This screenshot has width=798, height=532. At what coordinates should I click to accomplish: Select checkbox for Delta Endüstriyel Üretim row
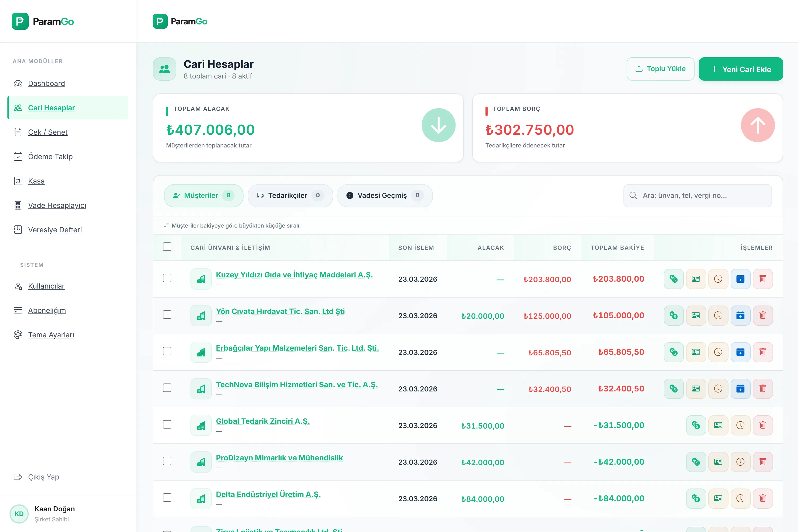[x=167, y=498]
